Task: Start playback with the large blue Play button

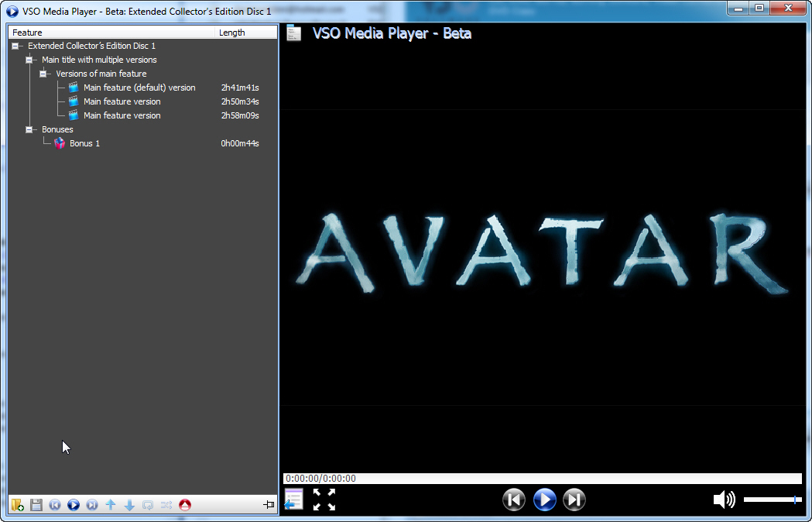Action: 544,500
